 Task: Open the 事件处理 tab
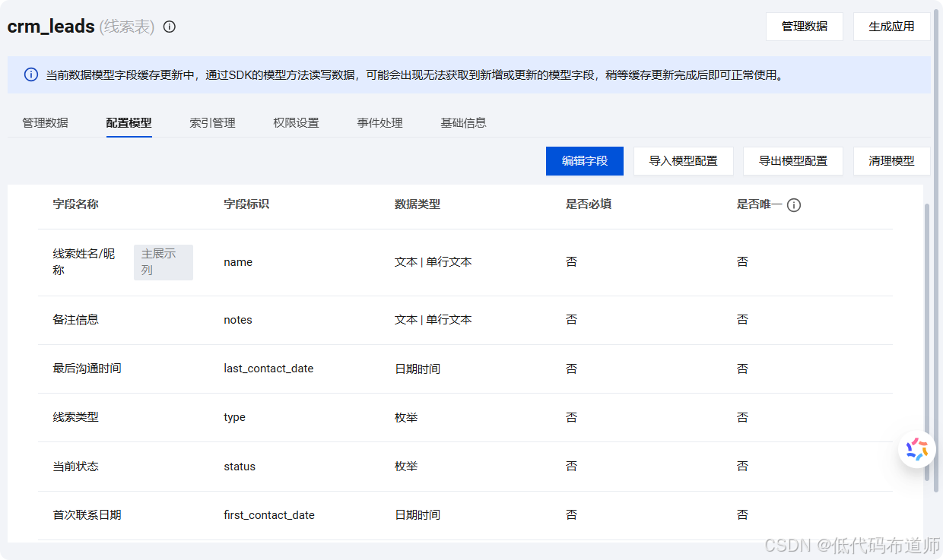[x=380, y=122]
